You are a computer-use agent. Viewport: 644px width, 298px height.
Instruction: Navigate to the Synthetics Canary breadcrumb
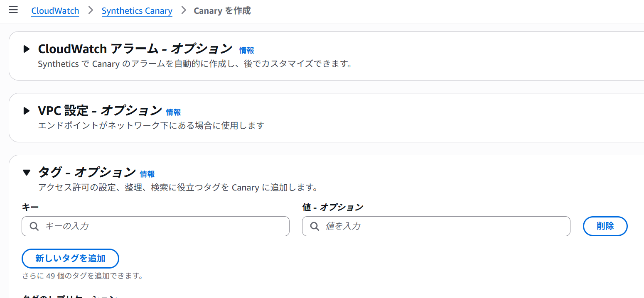pos(137,11)
